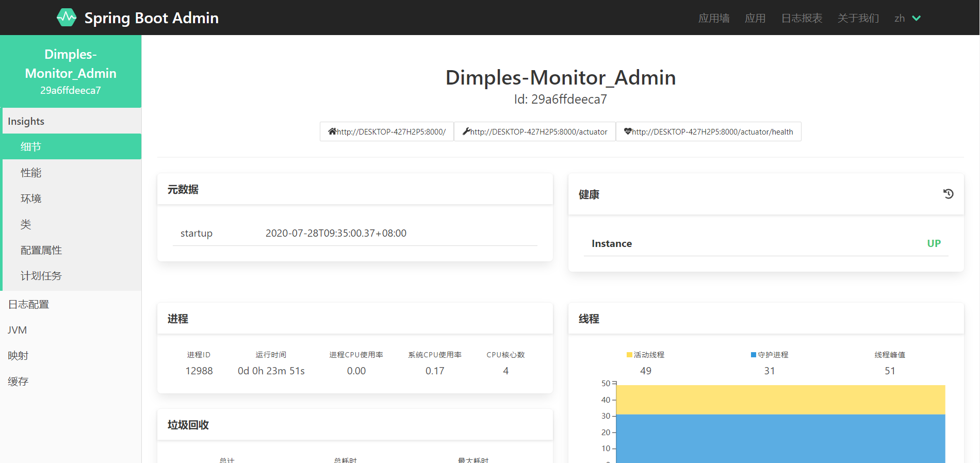Viewport: 980px width, 463px height.
Task: Click the Spring Boot Admin title text
Action: tap(152, 18)
